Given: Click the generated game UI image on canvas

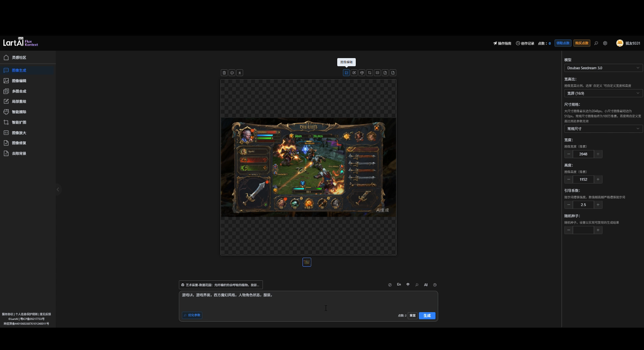Looking at the screenshot, I should (308, 167).
